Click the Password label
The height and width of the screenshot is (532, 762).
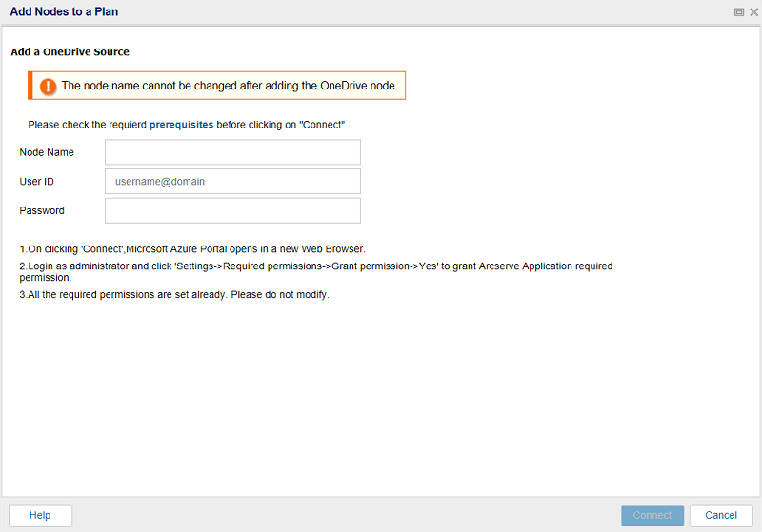42,210
